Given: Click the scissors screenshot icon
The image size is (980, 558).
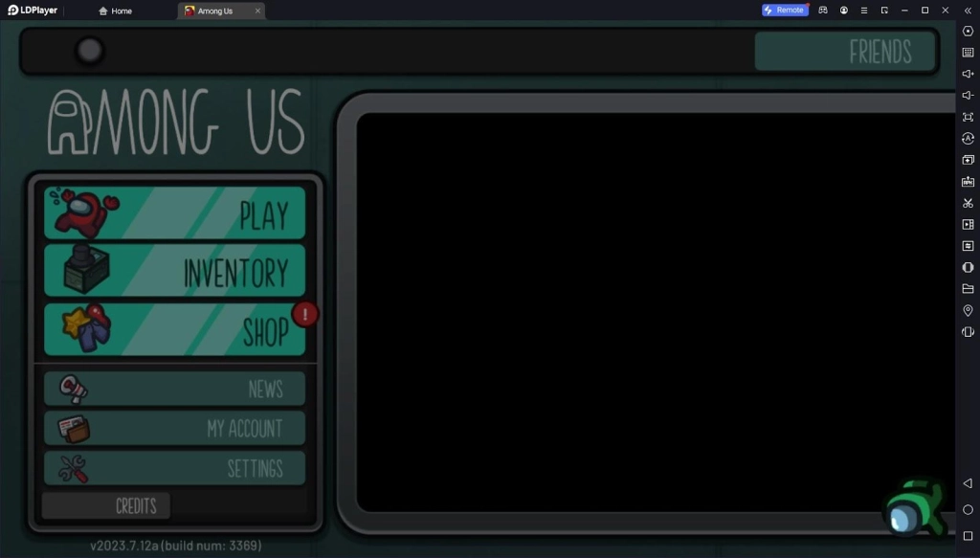Looking at the screenshot, I should click(968, 203).
